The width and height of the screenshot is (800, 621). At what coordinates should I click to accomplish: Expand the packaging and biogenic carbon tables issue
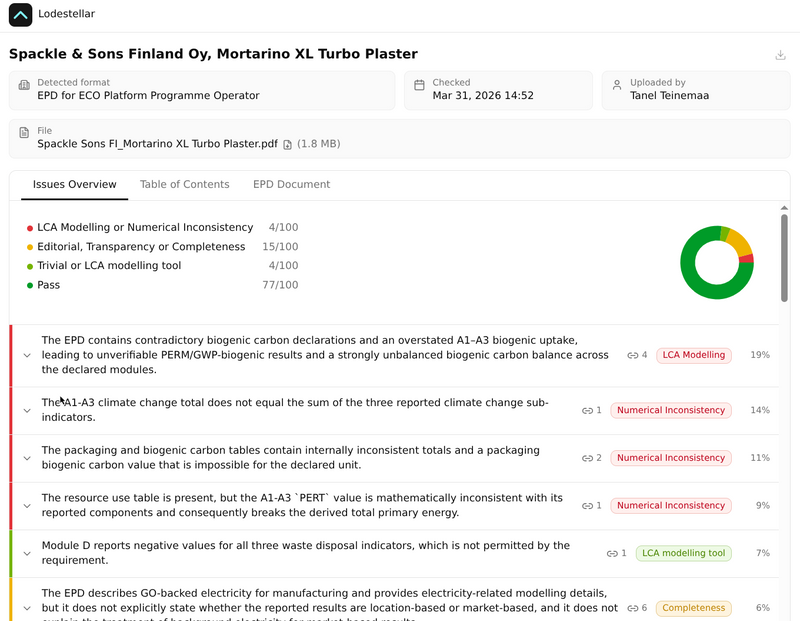pyautogui.click(x=27, y=458)
